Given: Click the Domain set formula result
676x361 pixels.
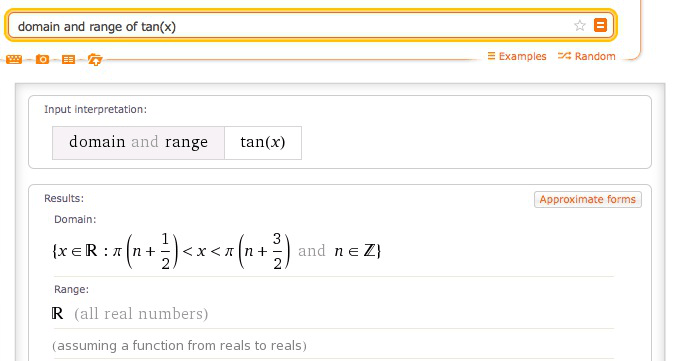Looking at the screenshot, I should coord(216,251).
